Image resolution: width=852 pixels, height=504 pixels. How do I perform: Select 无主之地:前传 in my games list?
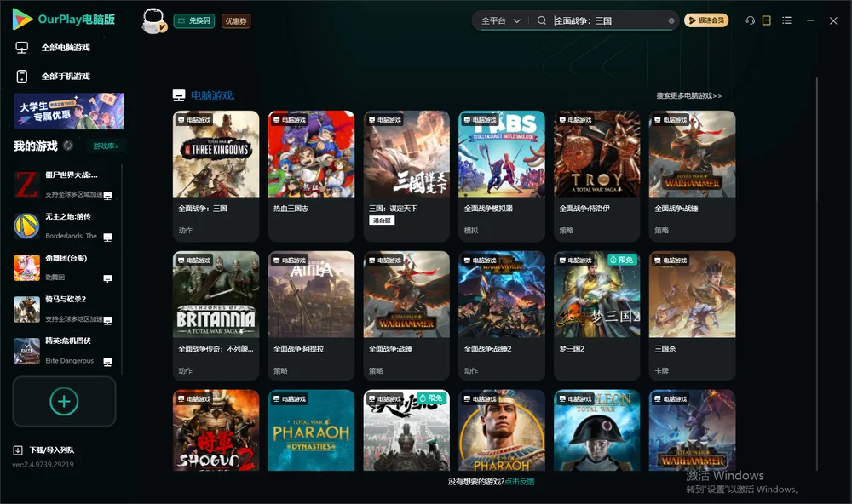pyautogui.click(x=64, y=226)
